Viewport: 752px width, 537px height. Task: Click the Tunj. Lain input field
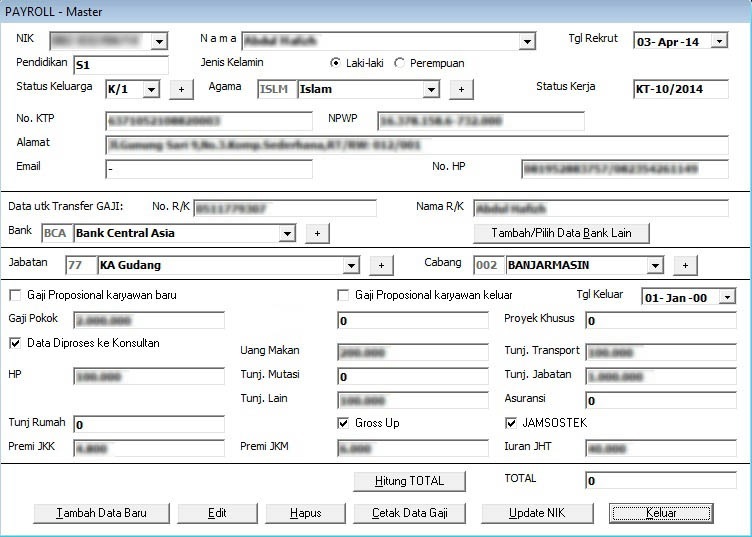coord(413,401)
